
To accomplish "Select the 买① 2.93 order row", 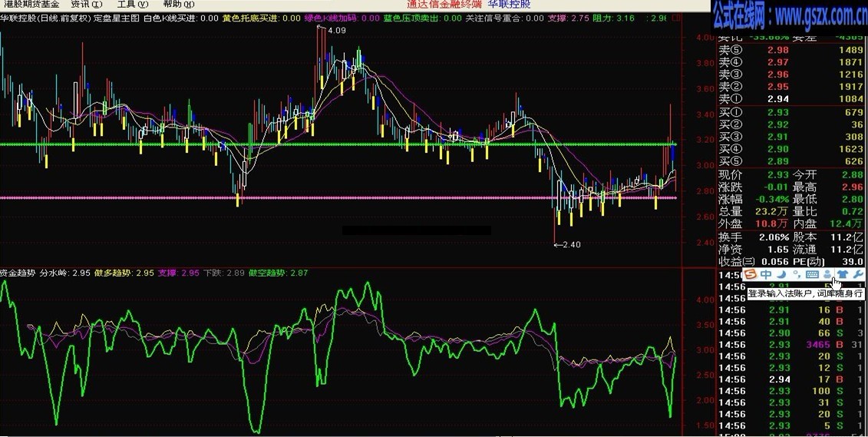I will (791, 113).
